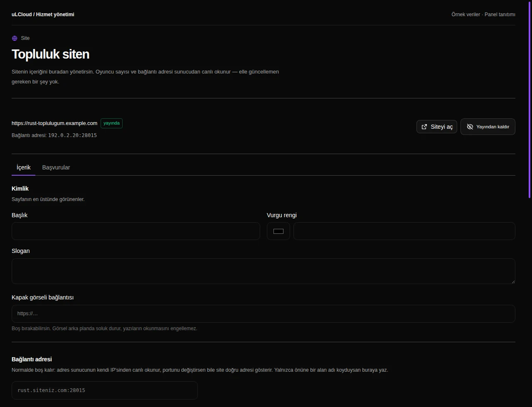Click the green yayında status badge
Image resolution: width=532 pixels, height=407 pixels.
point(111,123)
